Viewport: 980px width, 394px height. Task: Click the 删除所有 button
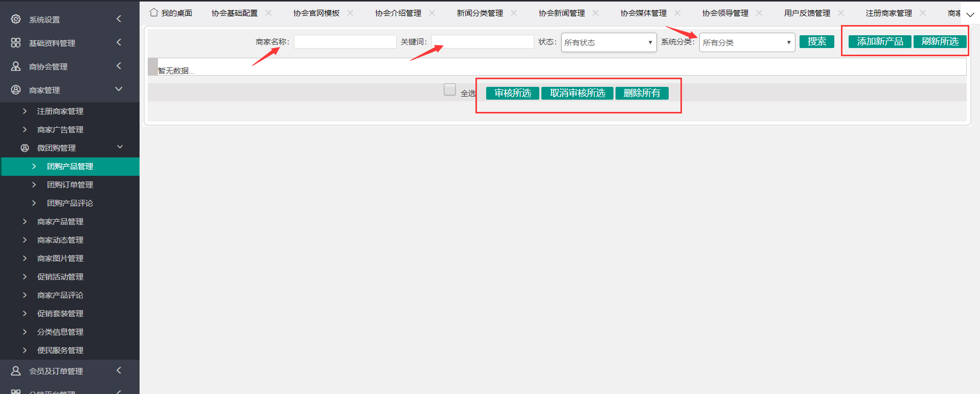pos(642,93)
